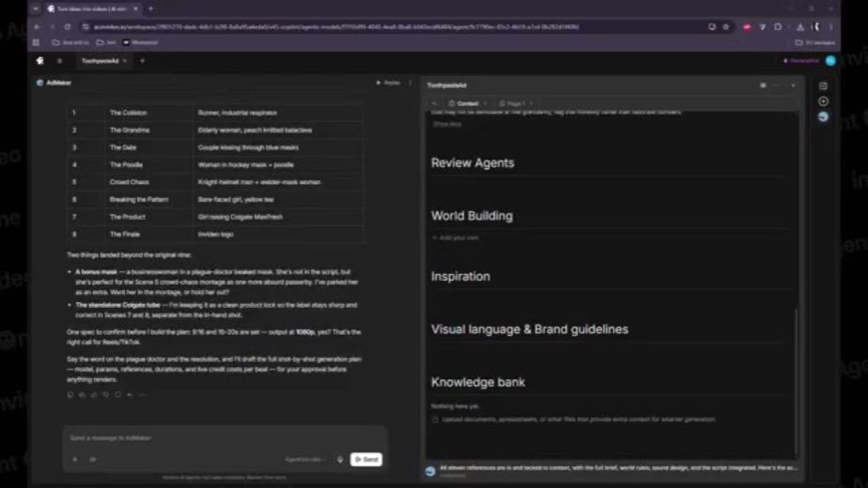Click the second icon beside the attach plus
868x488 pixels.
[93, 459]
